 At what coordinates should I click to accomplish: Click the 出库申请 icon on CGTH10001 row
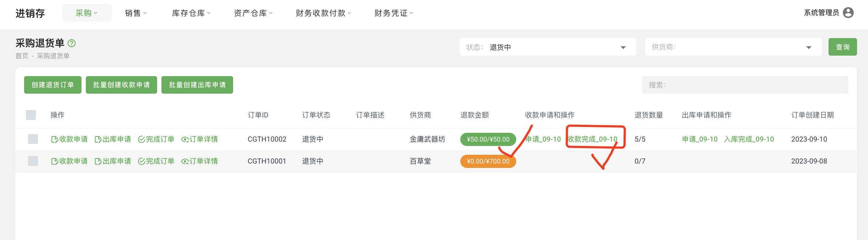click(x=98, y=161)
